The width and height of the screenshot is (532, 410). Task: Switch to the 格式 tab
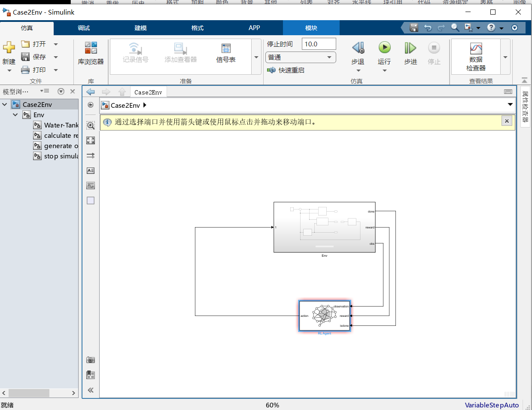[198, 28]
